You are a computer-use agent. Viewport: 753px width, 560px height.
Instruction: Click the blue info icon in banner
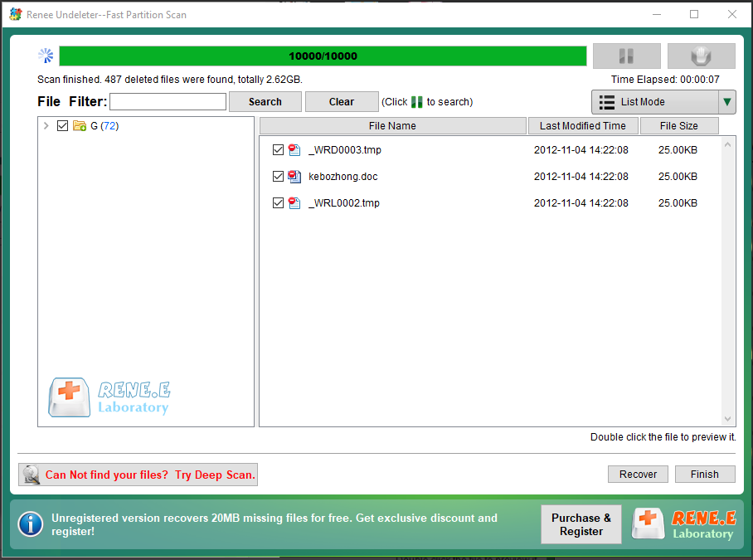point(31,523)
